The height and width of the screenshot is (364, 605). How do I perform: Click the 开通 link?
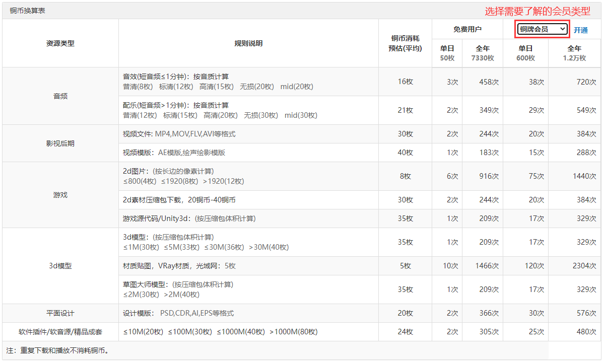(580, 30)
